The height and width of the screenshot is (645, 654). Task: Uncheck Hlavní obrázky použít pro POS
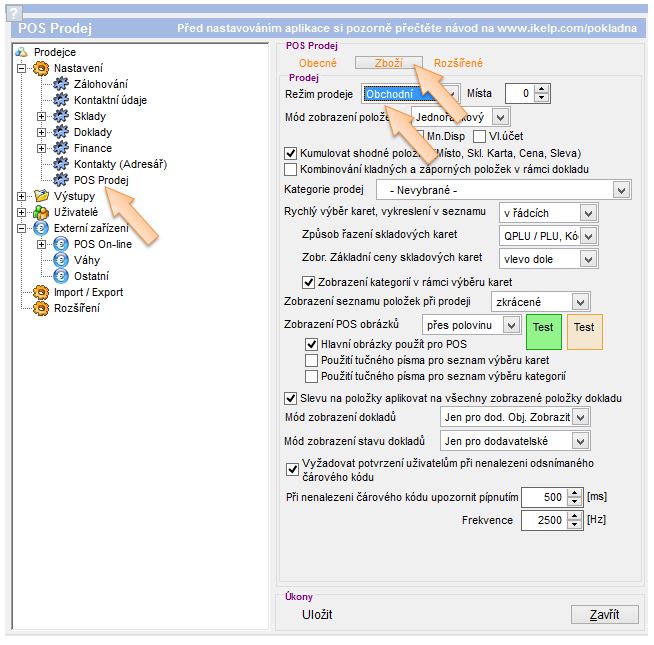point(311,344)
